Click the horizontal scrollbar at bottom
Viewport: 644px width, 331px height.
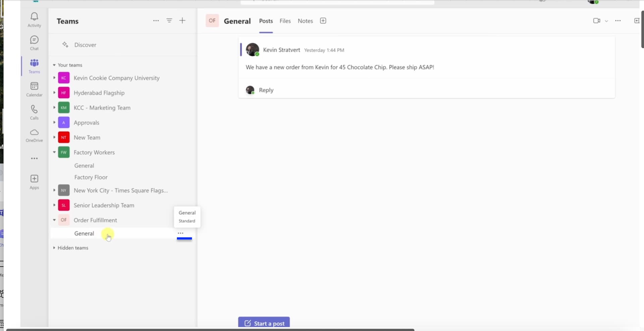[x=210, y=330]
